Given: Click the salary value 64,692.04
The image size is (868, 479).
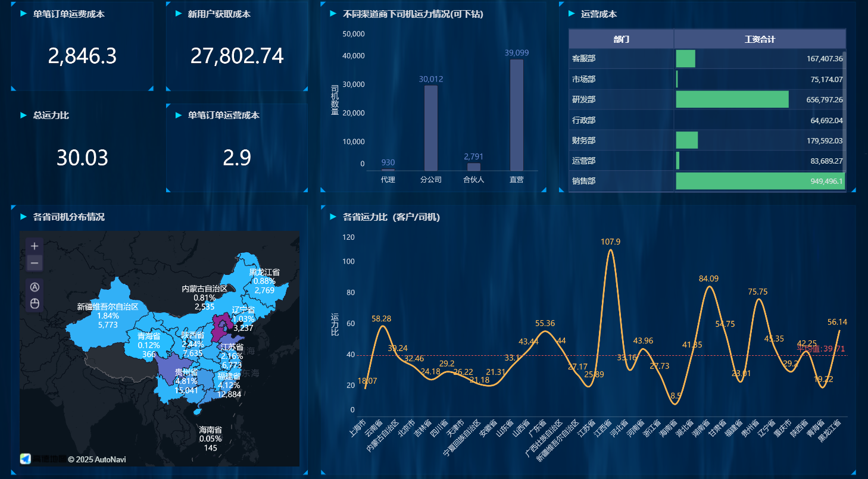Looking at the screenshot, I should pos(826,120).
